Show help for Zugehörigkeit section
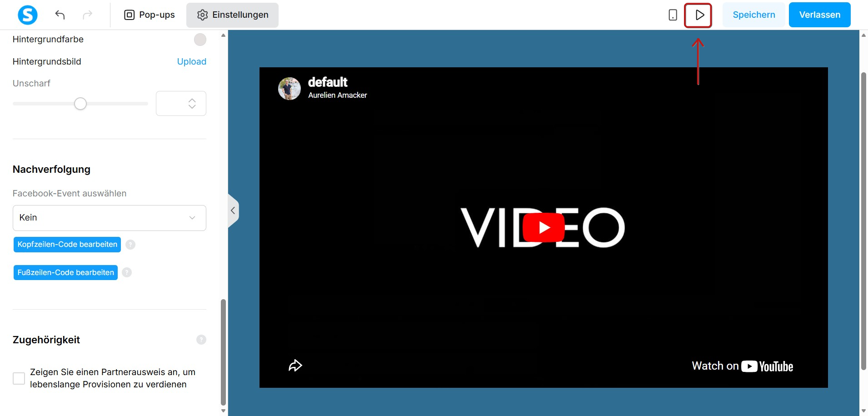The height and width of the screenshot is (416, 868). click(201, 340)
